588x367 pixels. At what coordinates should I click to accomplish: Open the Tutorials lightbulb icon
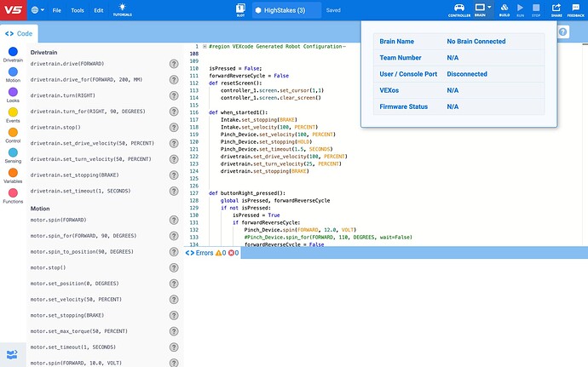(x=123, y=9)
